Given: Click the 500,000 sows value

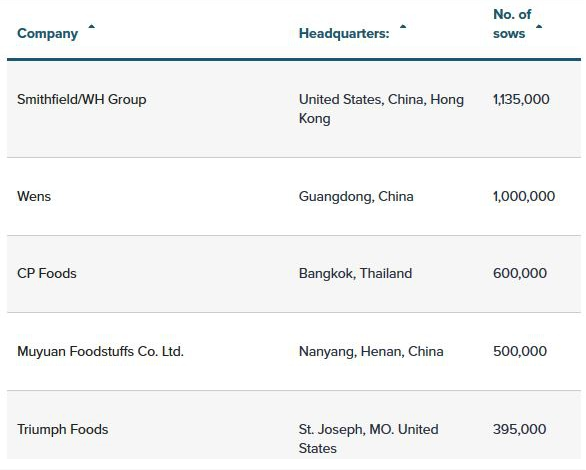Looking at the screenshot, I should pos(520,352).
